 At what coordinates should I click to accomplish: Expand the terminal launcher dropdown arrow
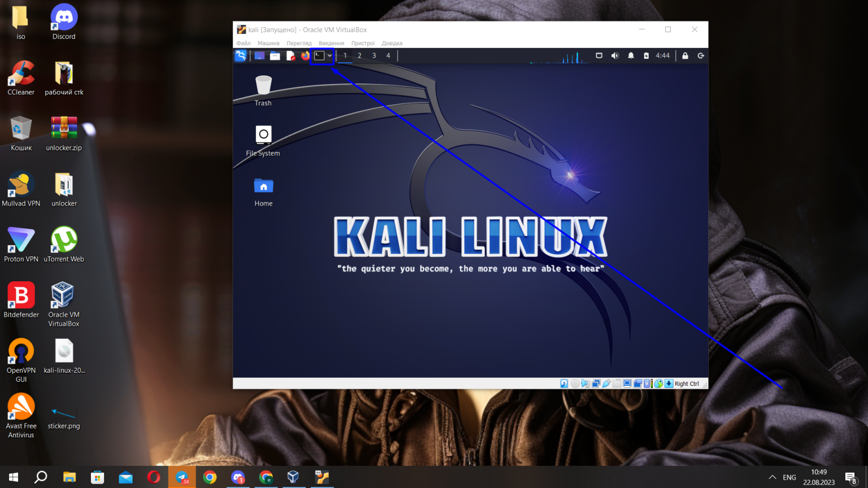pos(331,55)
